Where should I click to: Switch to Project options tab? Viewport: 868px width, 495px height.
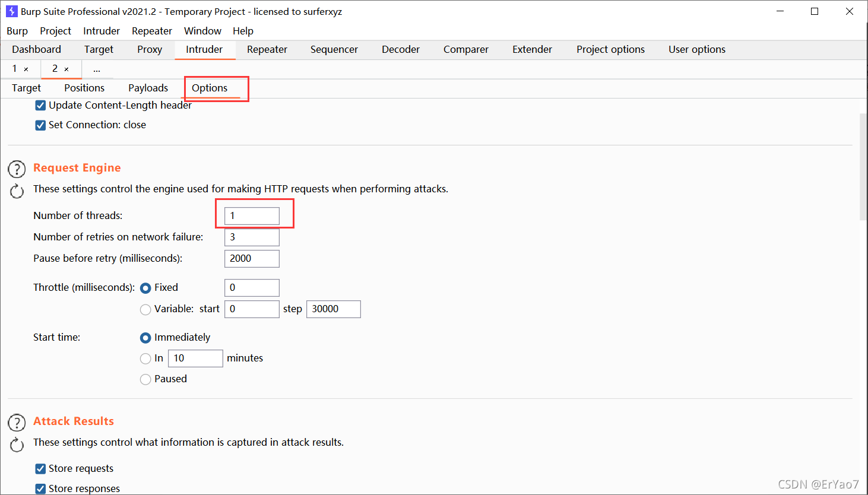click(x=610, y=50)
